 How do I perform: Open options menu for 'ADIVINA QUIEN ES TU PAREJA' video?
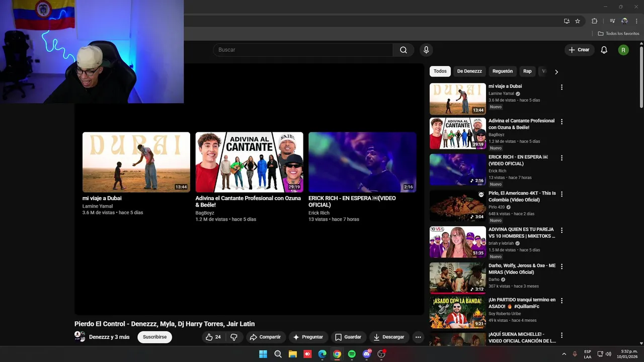561,230
